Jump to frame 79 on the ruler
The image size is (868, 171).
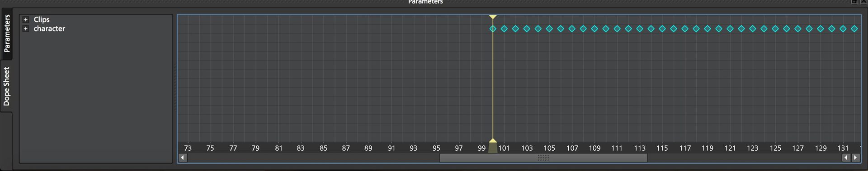point(255,148)
